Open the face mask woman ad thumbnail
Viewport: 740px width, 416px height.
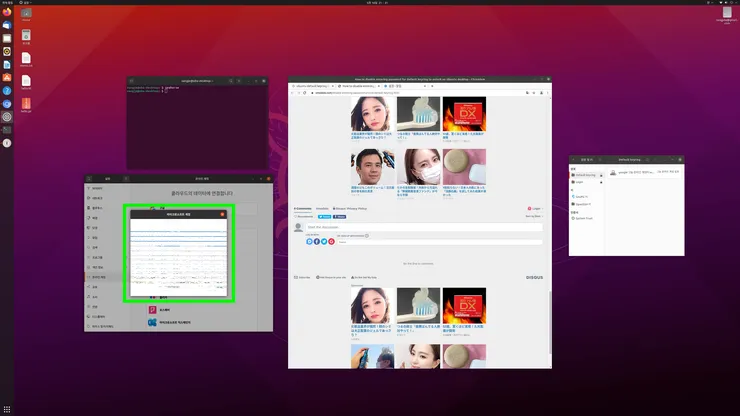(x=418, y=167)
